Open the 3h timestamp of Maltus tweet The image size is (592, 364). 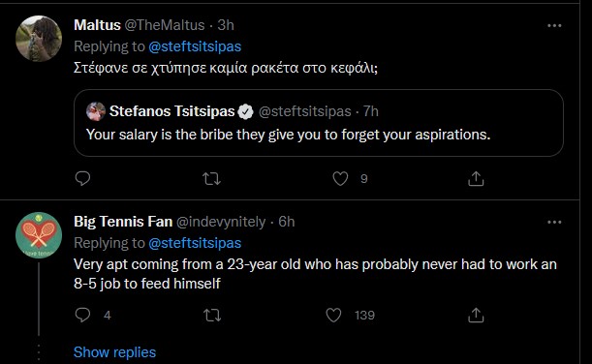(x=226, y=25)
